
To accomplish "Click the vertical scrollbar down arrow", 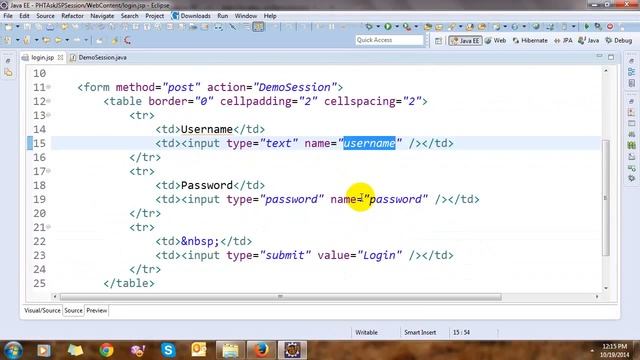I will click(606, 288).
